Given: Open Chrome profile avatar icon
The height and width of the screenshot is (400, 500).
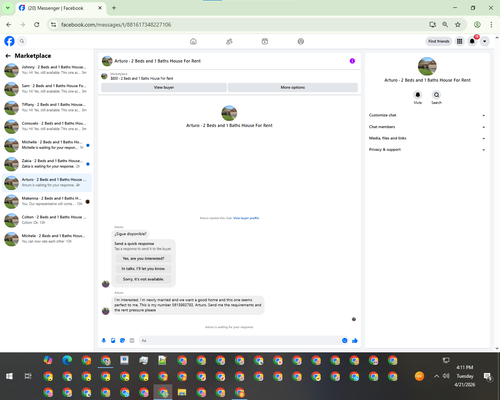Looking at the screenshot, I should (x=477, y=24).
